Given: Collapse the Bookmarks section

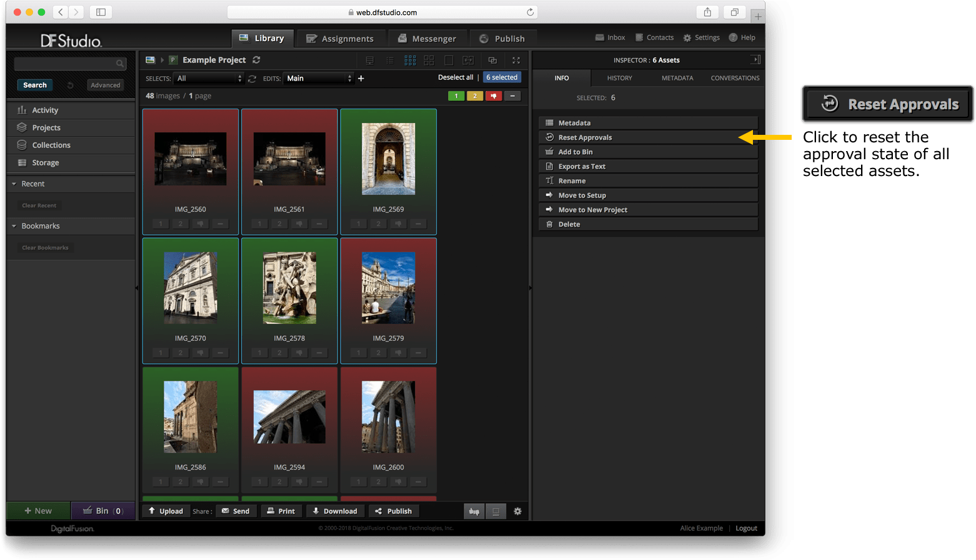Looking at the screenshot, I should [14, 226].
